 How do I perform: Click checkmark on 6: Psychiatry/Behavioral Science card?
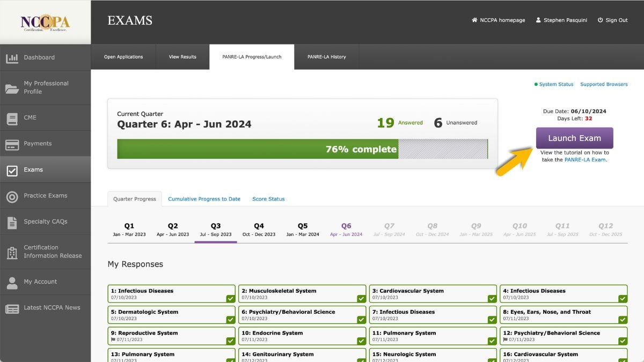[x=361, y=320]
